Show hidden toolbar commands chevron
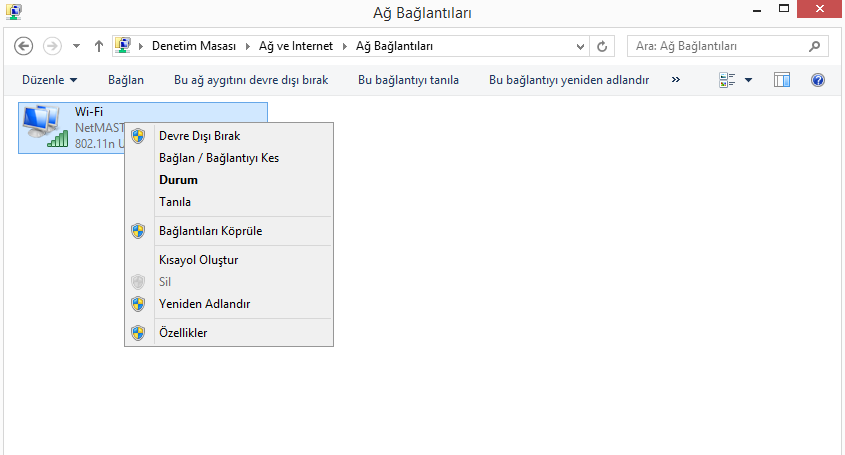845x455 pixels. coord(676,80)
